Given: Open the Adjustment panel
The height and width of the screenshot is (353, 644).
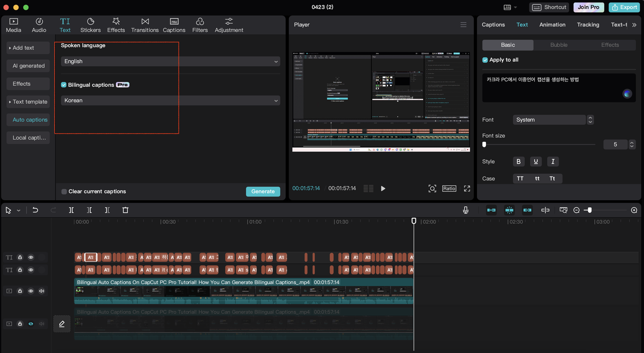Looking at the screenshot, I should 229,25.
